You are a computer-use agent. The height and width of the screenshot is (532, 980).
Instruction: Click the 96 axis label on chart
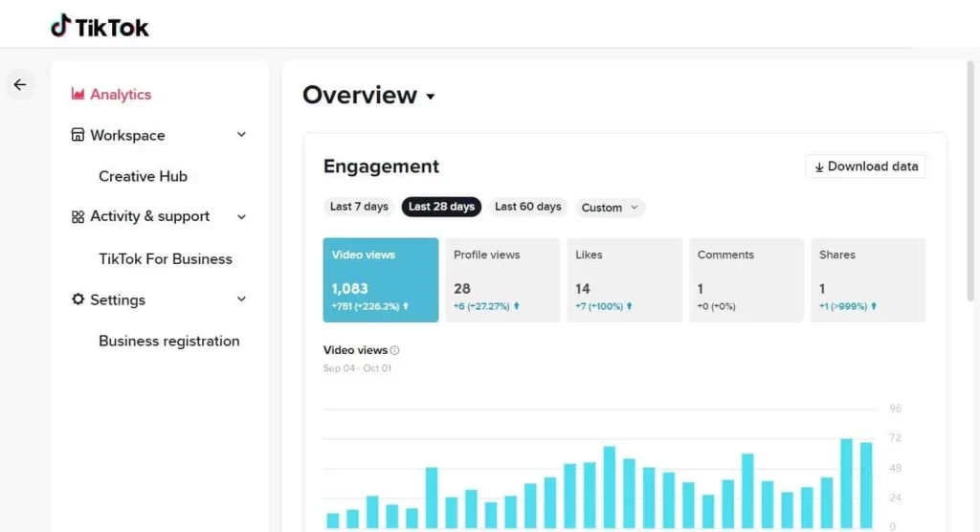[x=896, y=409]
